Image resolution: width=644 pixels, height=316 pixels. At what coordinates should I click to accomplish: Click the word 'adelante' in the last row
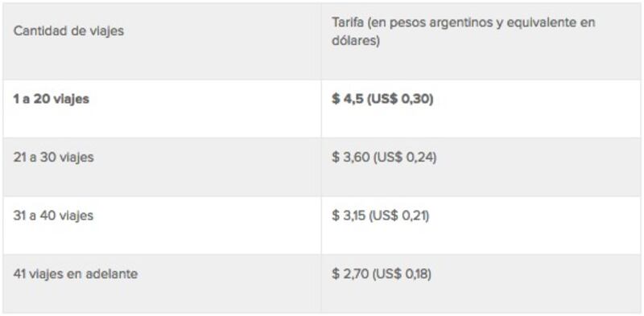[x=112, y=273]
